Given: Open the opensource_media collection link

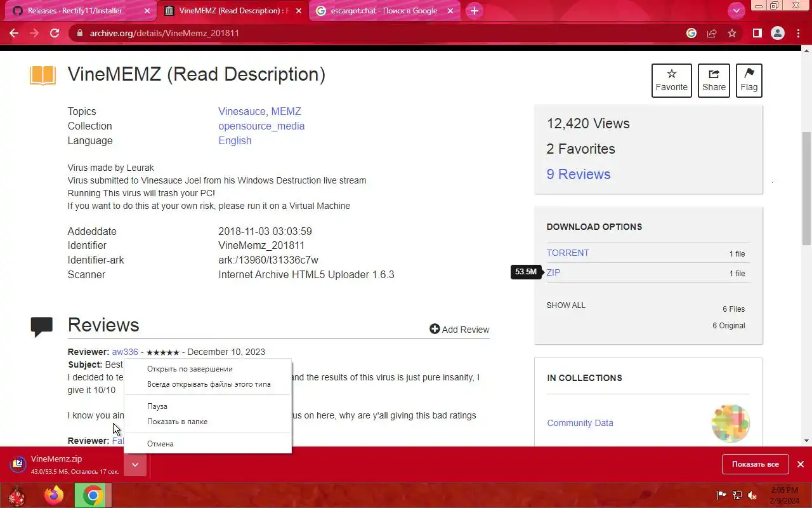Looking at the screenshot, I should (261, 126).
